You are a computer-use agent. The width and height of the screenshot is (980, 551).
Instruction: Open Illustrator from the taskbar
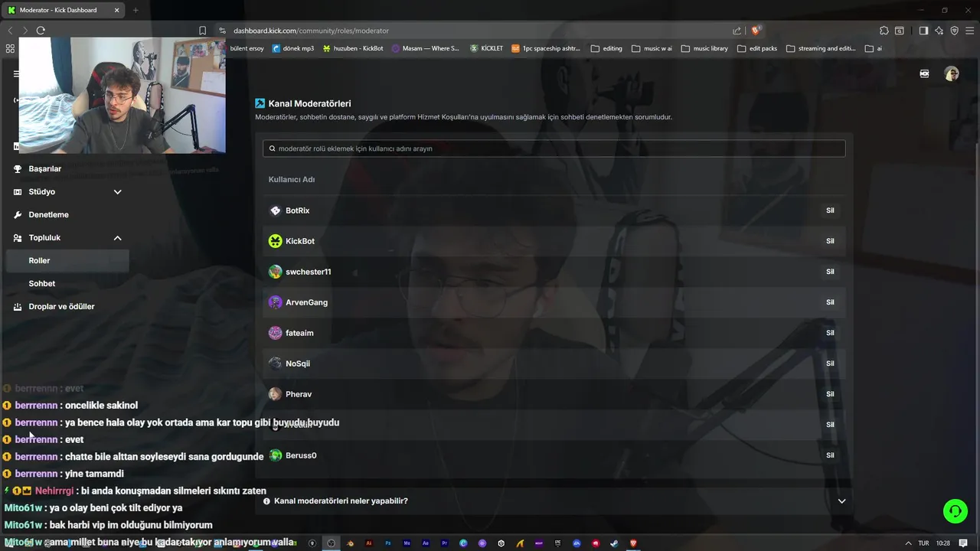click(x=369, y=543)
